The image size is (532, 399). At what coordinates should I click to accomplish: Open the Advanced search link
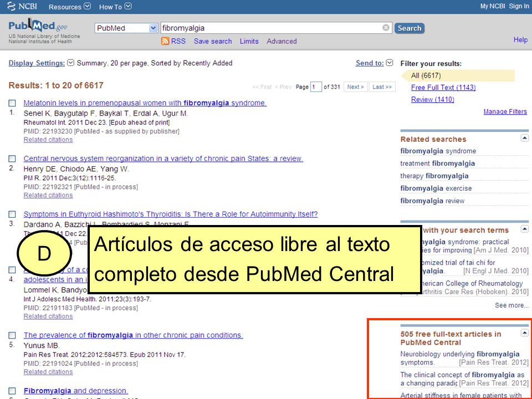282,42
